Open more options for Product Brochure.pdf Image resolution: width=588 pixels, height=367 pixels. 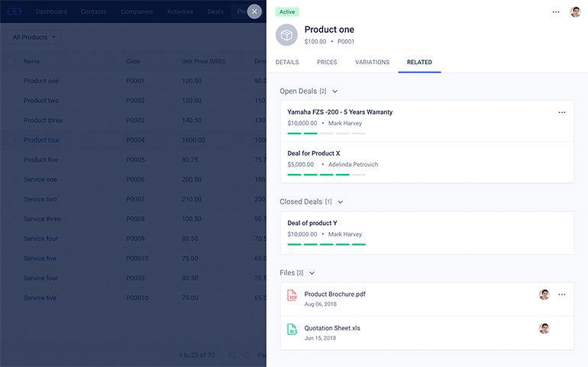pos(562,295)
